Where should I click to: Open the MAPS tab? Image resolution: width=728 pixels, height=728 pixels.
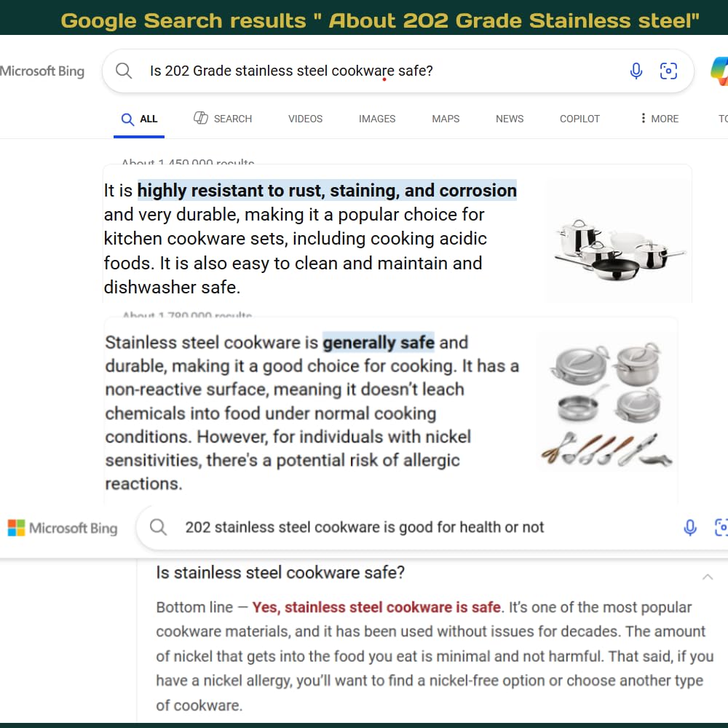(x=446, y=119)
